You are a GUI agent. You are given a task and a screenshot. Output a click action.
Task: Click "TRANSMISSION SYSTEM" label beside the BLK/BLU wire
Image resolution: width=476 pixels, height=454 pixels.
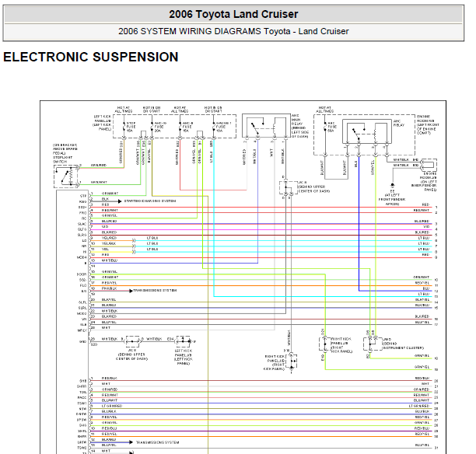(x=158, y=442)
